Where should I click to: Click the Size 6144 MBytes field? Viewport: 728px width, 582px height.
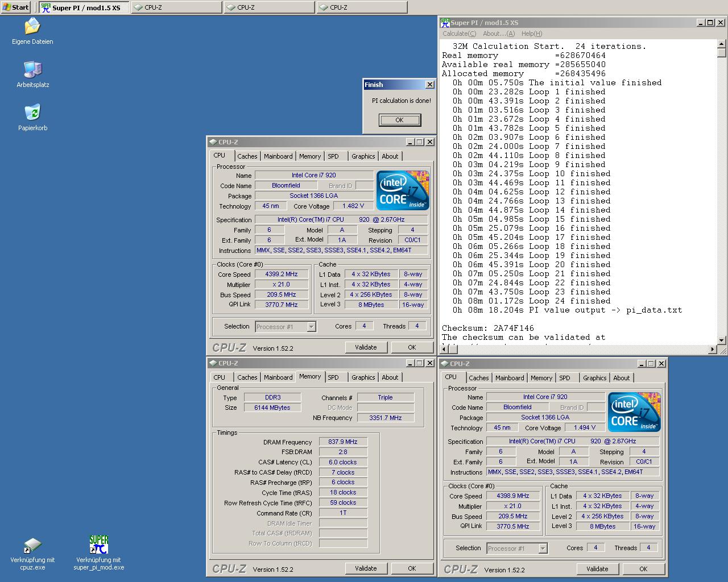point(272,408)
